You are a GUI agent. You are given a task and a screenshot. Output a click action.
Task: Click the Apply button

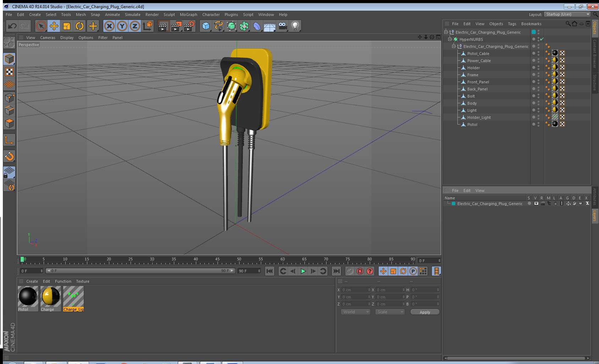pos(425,312)
